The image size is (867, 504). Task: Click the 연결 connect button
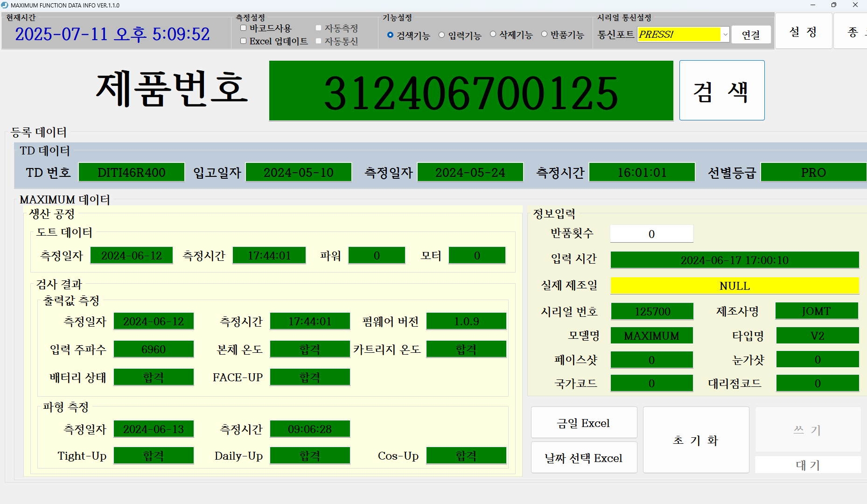pyautogui.click(x=750, y=35)
